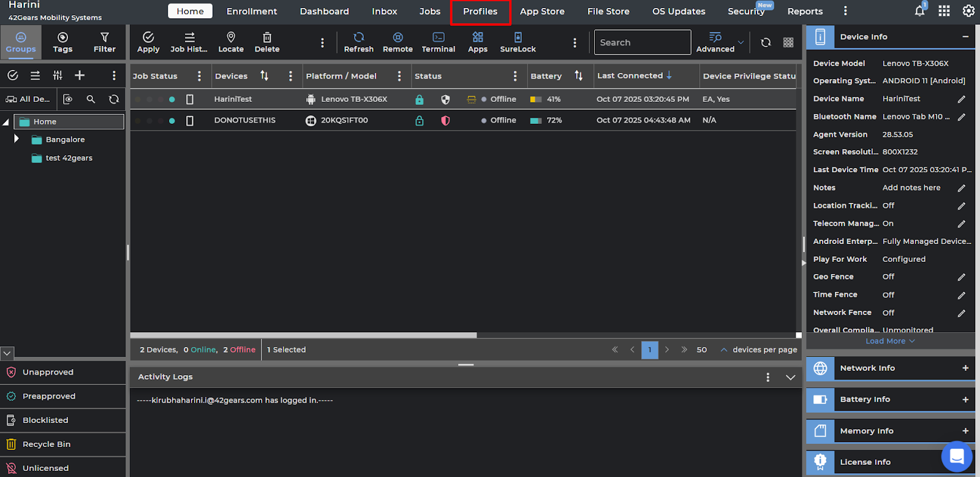Switch to the Enrollment tab
Viewport: 980px width, 477px height.
[252, 12]
